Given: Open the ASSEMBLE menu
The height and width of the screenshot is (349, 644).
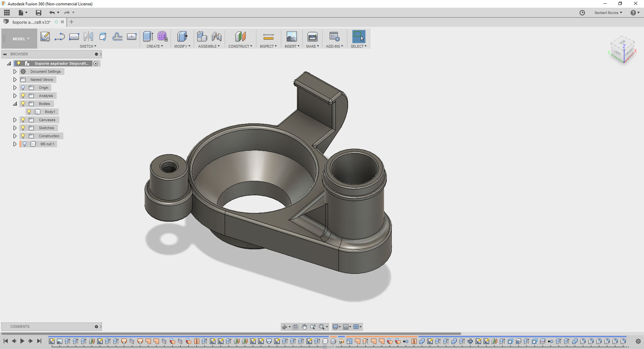Looking at the screenshot, I should (209, 46).
